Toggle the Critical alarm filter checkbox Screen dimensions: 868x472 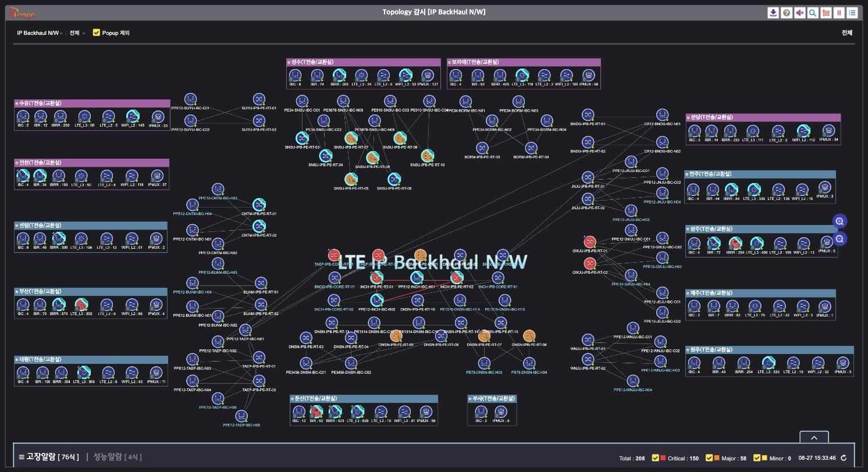tap(656, 458)
